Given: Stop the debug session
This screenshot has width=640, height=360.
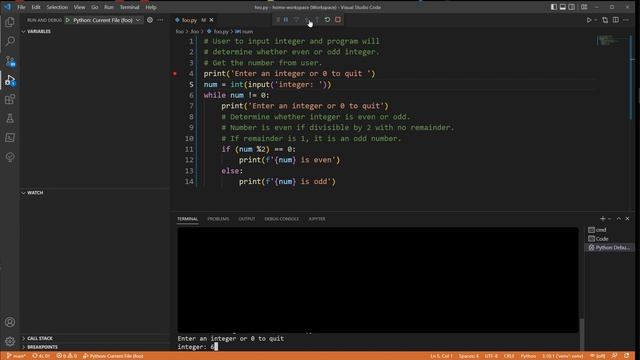Looking at the screenshot, I should pyautogui.click(x=338, y=20).
